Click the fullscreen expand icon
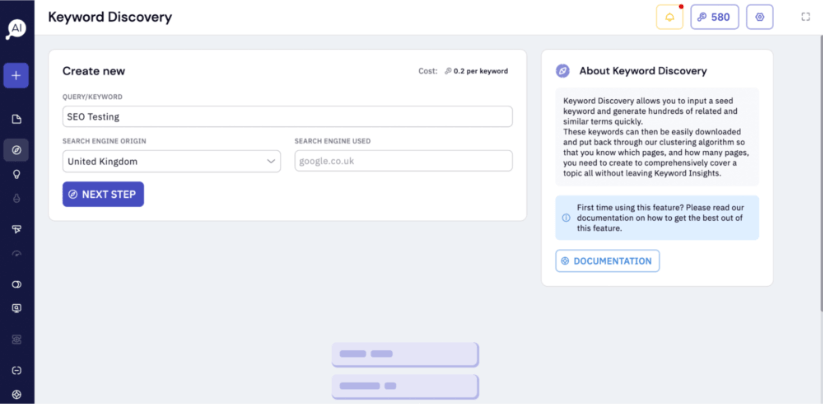Viewport: 823px width, 404px height. [806, 17]
